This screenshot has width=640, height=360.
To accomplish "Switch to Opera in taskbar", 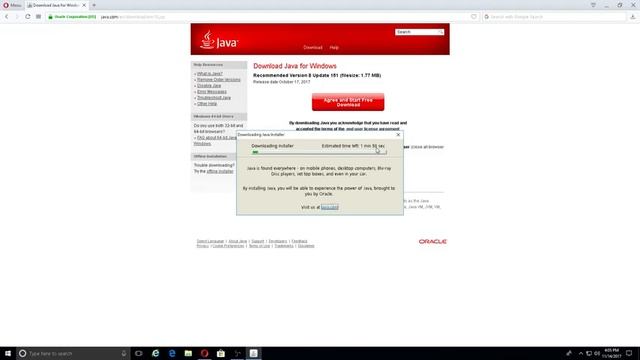I will coord(204,353).
